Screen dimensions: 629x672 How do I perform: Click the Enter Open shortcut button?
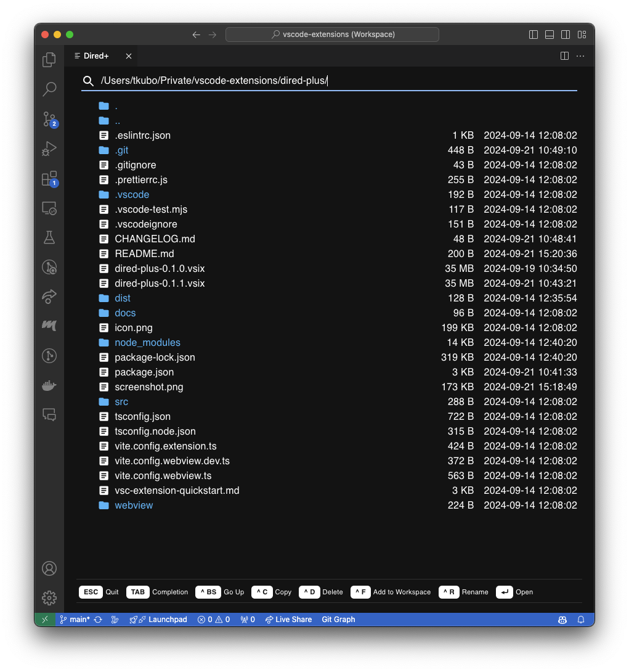514,592
